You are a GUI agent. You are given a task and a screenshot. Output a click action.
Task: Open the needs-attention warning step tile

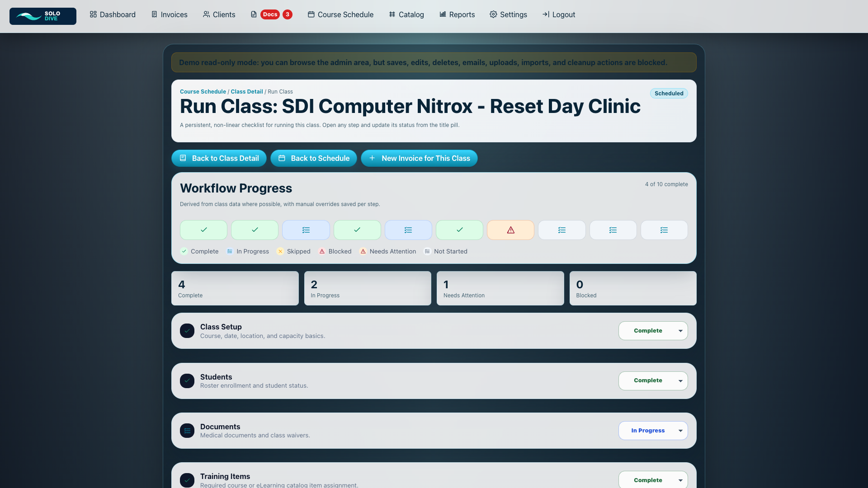[510, 230]
